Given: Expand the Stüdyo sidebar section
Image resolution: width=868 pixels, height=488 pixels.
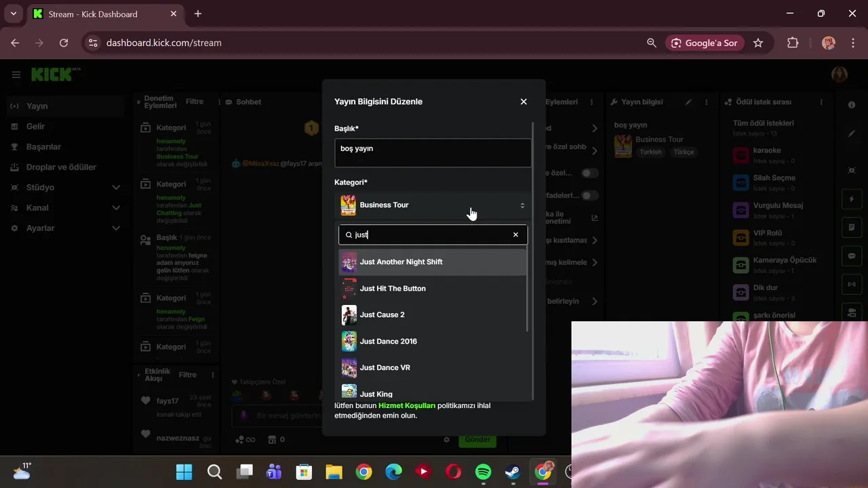Looking at the screenshot, I should pos(65,188).
